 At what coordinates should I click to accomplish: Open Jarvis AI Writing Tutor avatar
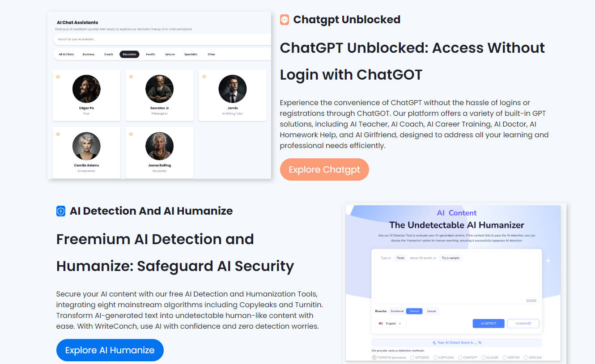click(232, 89)
